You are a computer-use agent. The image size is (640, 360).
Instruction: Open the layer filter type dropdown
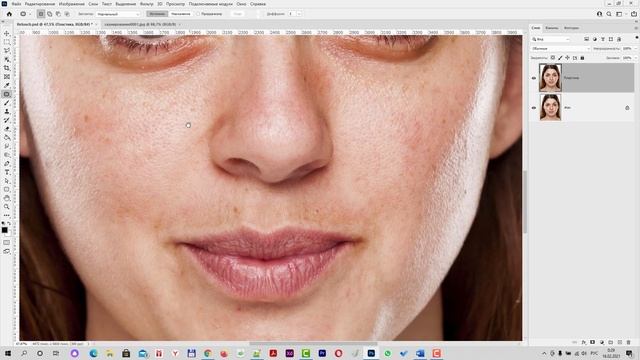pyautogui.click(x=551, y=39)
